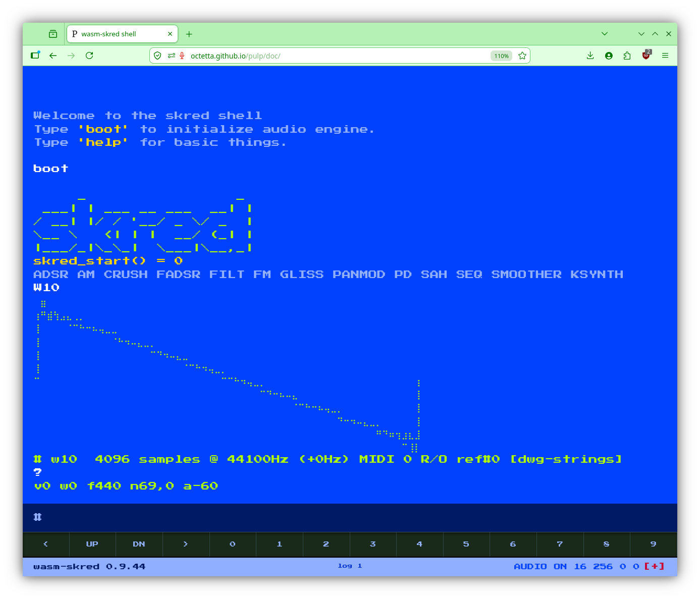
Task: Open a new browser tab
Action: (x=189, y=34)
